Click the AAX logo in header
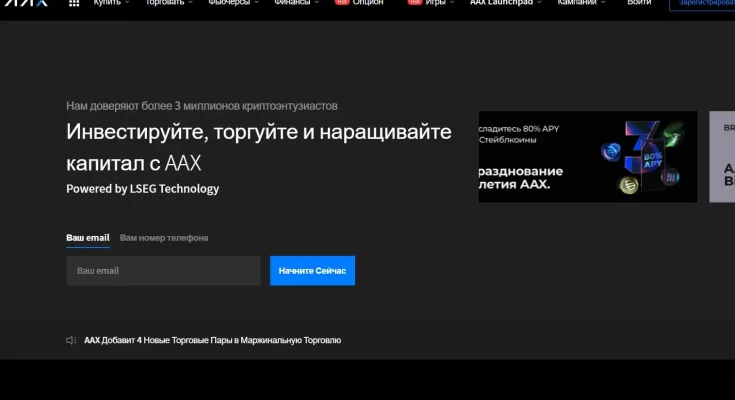Screen dimensions: 735x400 pos(26,3)
